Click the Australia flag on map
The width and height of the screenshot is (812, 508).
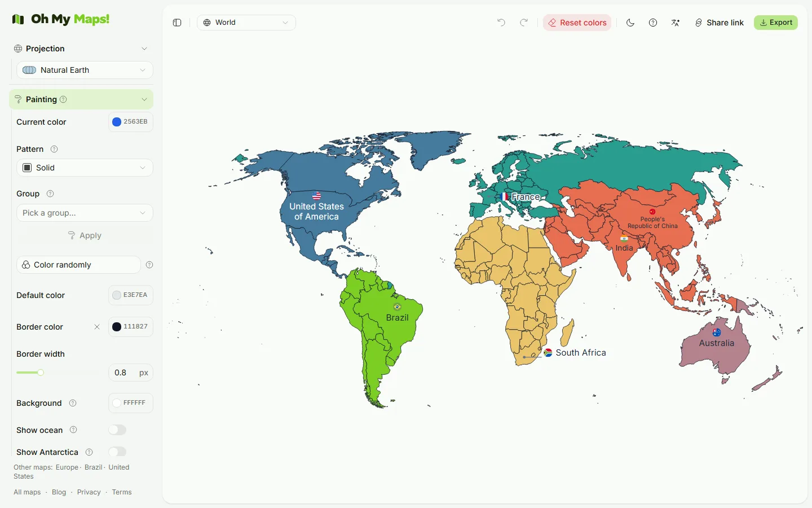(x=717, y=332)
